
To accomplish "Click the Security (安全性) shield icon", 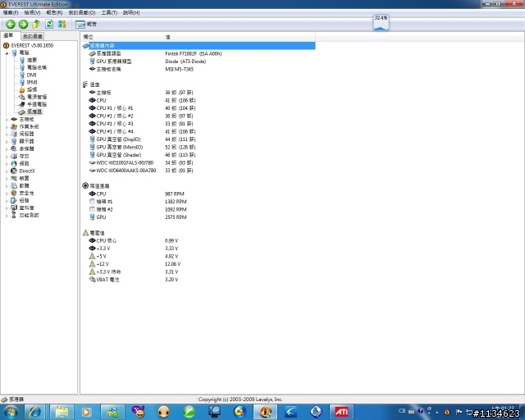I will pyautogui.click(x=14, y=194).
